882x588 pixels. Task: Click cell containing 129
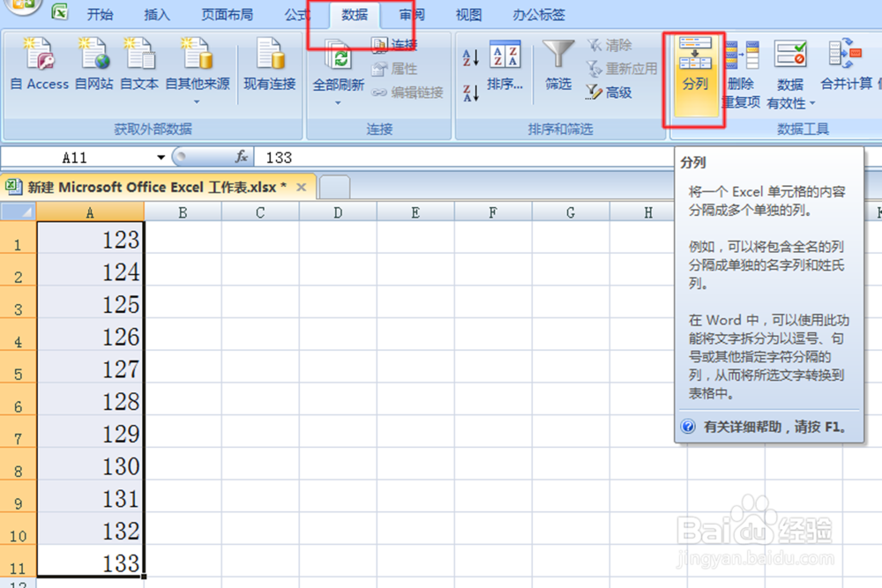pos(91,432)
